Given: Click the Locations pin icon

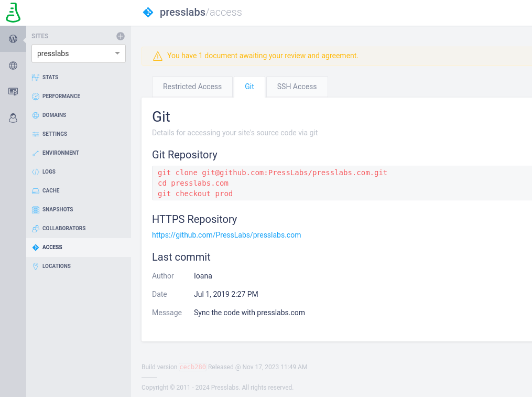Looking at the screenshot, I should [35, 266].
